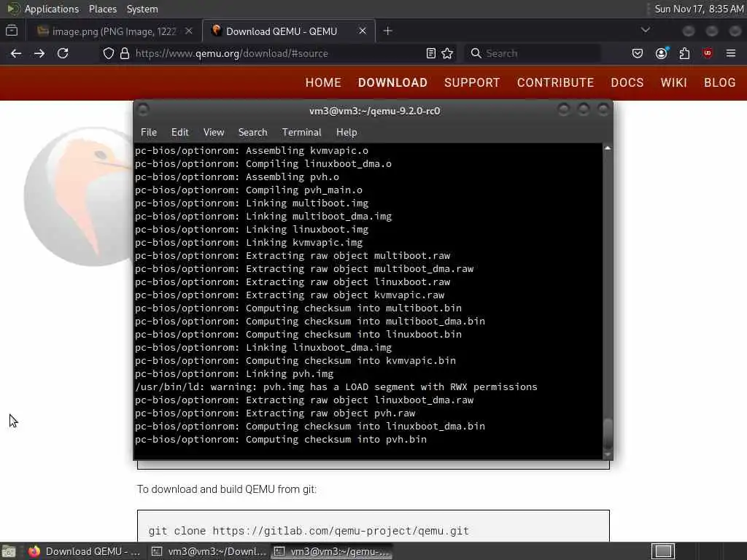This screenshot has height=560, width=747.
Task: Open SUPPORT on QEMU site navigation
Action: point(472,82)
